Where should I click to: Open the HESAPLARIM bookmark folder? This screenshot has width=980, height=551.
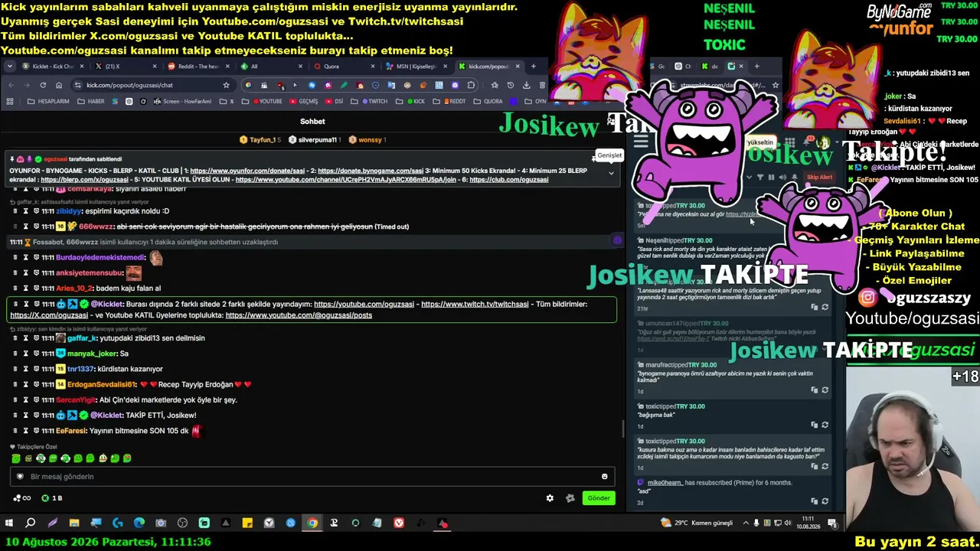(47, 101)
